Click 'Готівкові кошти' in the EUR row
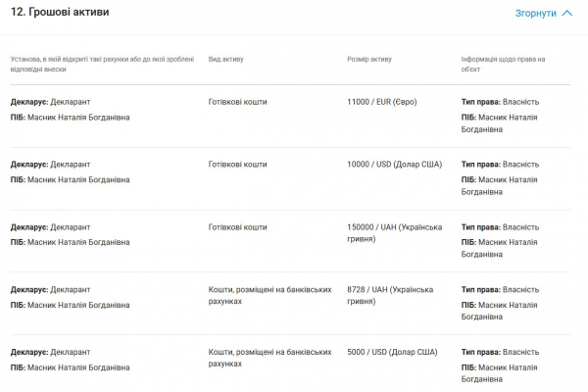 coord(237,102)
